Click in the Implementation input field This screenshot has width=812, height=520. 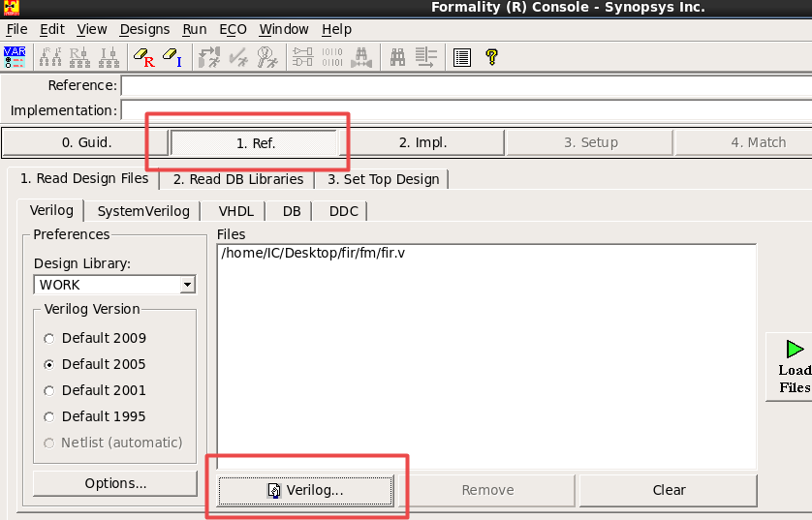coord(466,110)
